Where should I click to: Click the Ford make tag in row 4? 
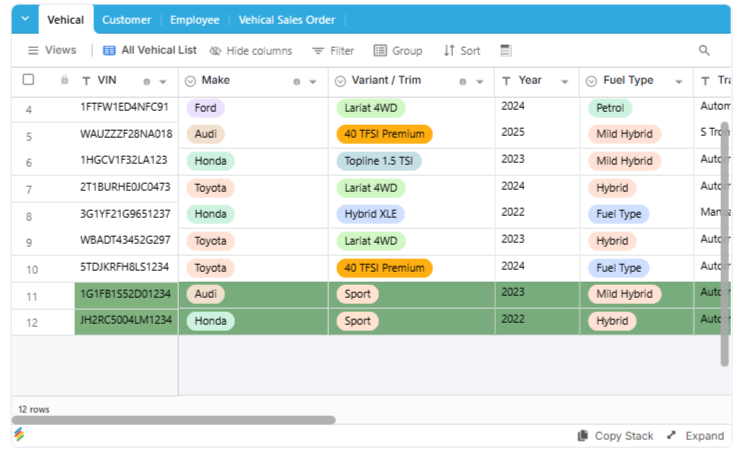tap(205, 108)
